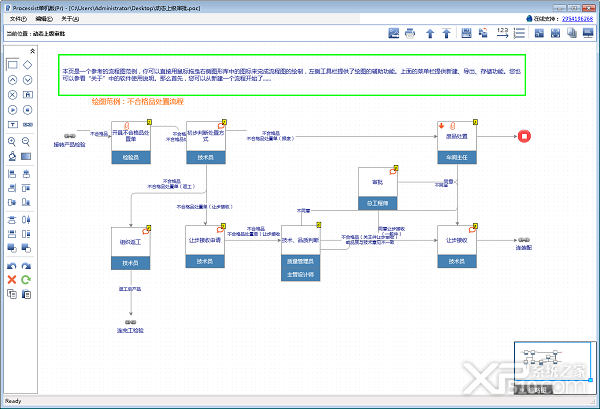Collapse the left shape toolbox
This screenshot has width=600, height=409.
[x=33, y=51]
